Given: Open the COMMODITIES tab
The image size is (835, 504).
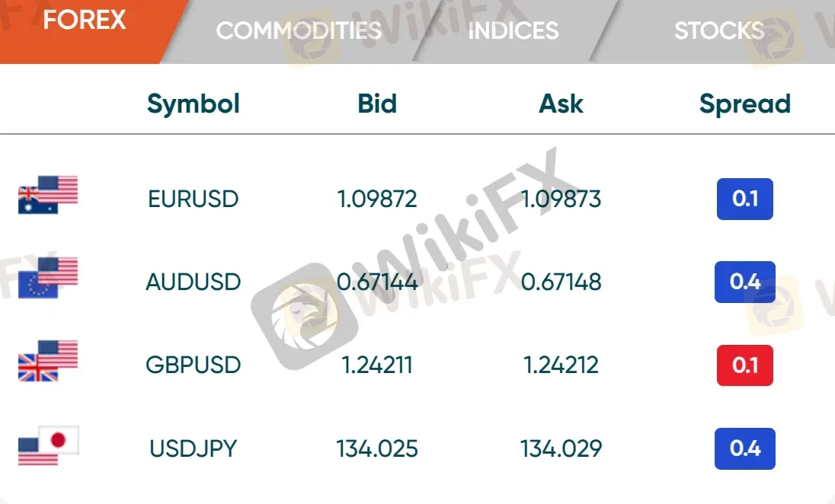Looking at the screenshot, I should click(299, 30).
